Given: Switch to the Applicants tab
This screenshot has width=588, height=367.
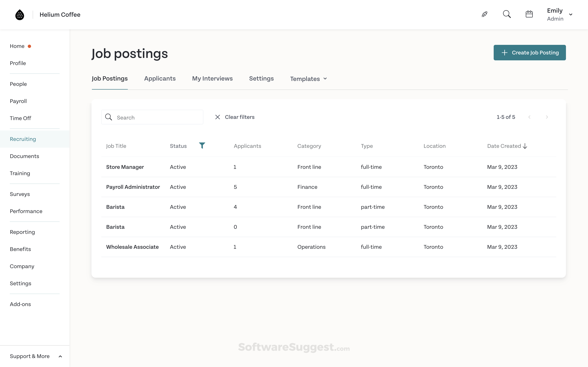Looking at the screenshot, I should pyautogui.click(x=160, y=79).
